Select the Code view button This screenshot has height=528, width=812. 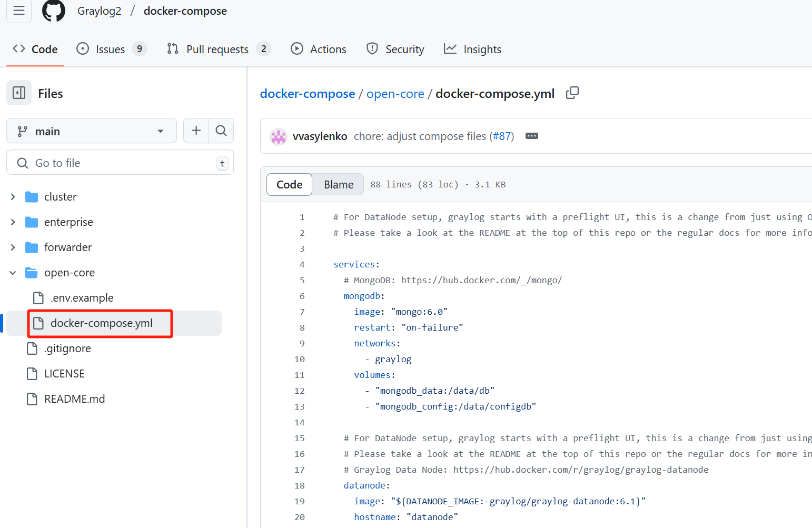290,184
